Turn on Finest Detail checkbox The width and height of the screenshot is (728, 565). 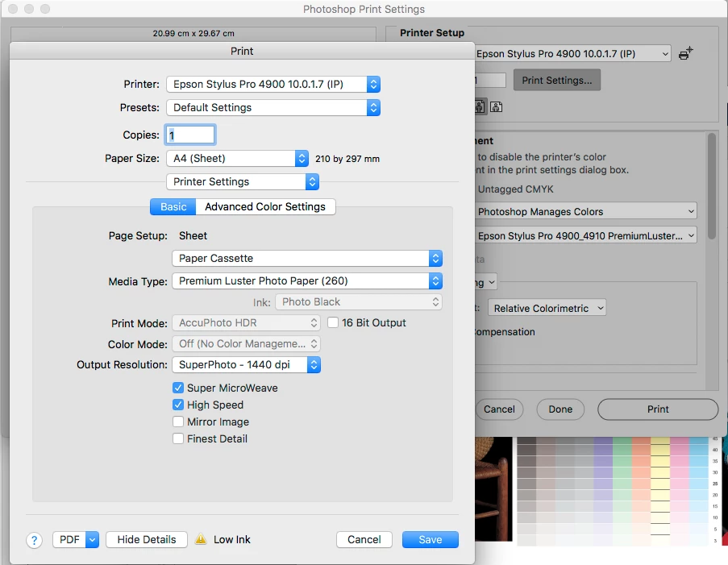click(x=178, y=438)
